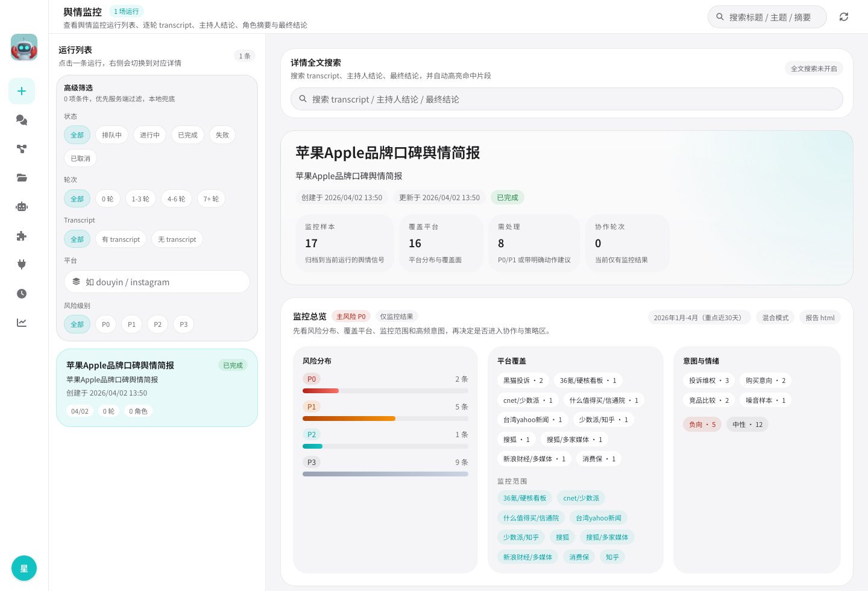Click the P1 risk distribution bar
868x591 pixels.
(385, 419)
